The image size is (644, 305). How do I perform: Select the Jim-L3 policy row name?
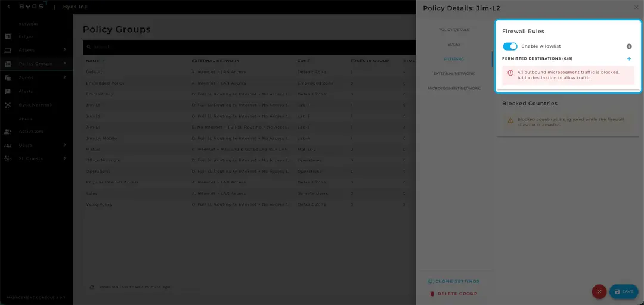click(93, 127)
